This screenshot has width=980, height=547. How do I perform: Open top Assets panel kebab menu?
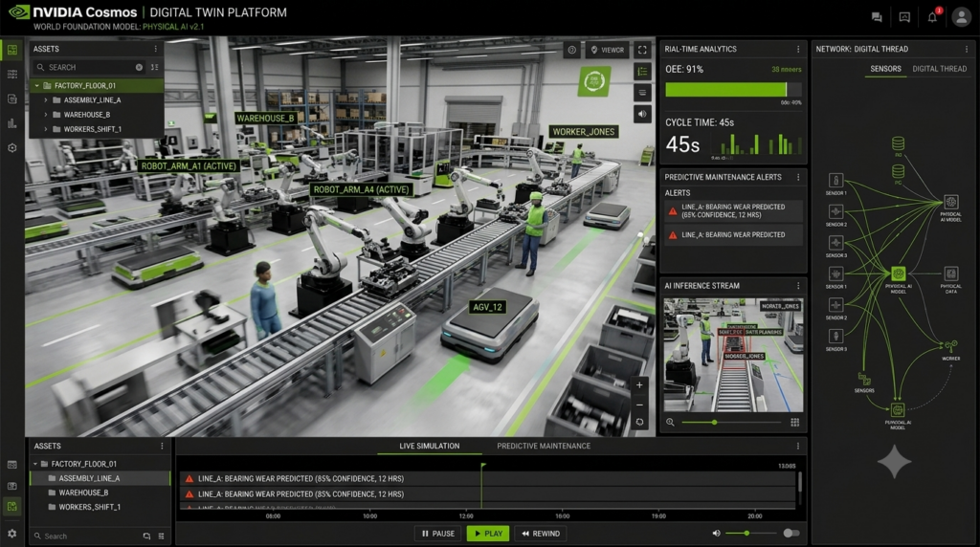(156, 49)
